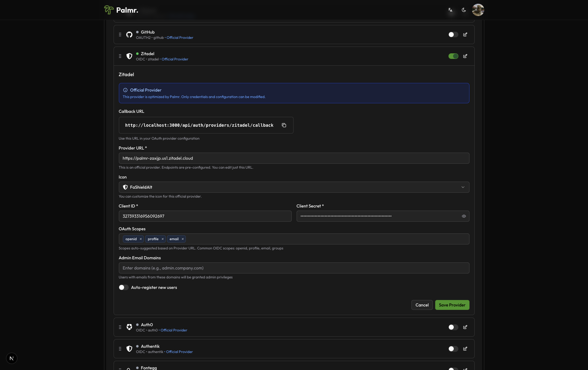Grab the drag handle on the Authentik row

(120, 349)
